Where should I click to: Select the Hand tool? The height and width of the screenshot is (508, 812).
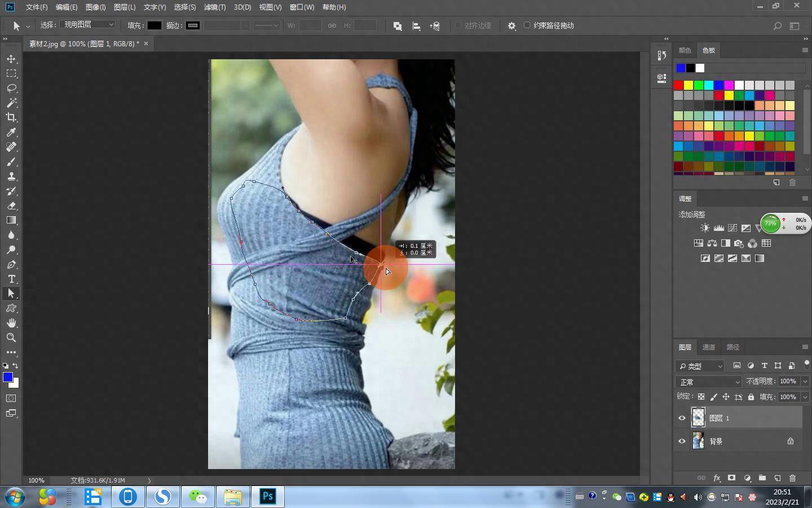11,323
